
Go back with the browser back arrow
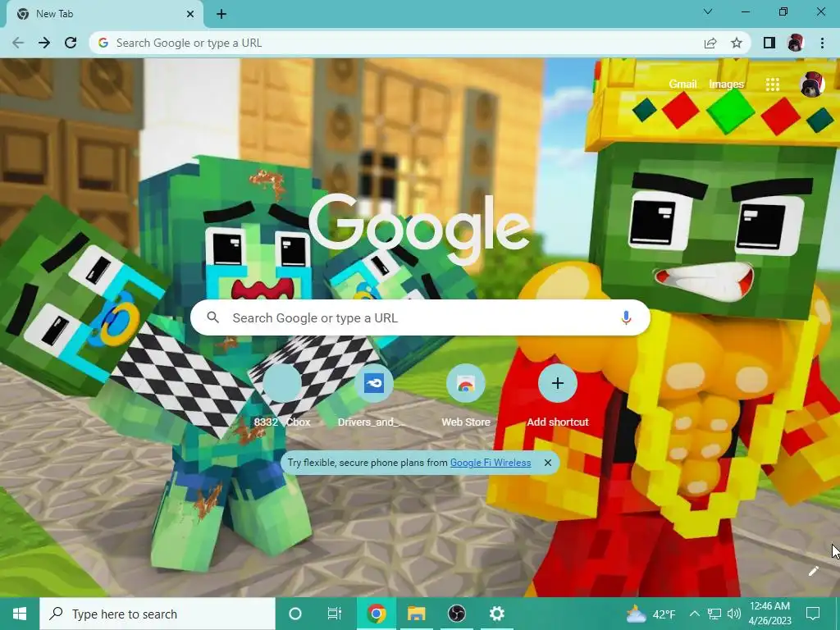(18, 43)
